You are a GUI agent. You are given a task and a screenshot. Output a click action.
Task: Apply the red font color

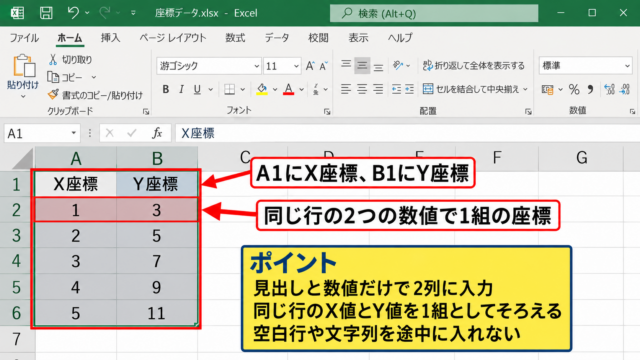[x=289, y=89]
